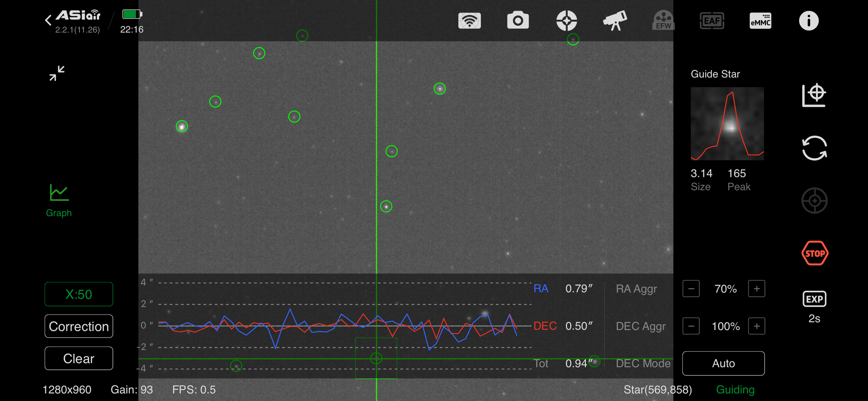Decrease DEC Aggr from 100 percent

point(691,326)
